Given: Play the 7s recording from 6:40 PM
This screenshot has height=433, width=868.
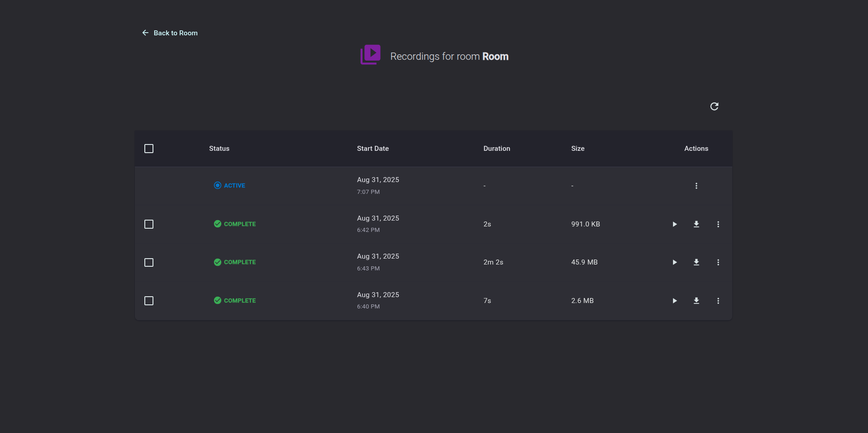Looking at the screenshot, I should tap(674, 301).
